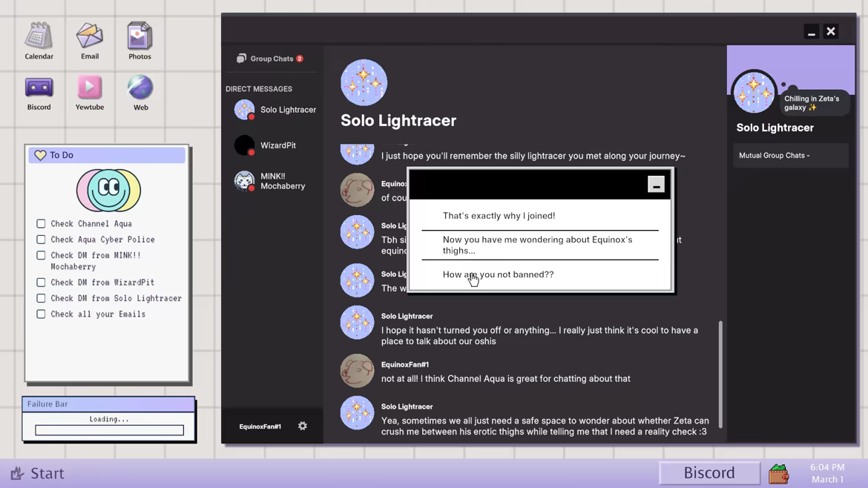
Task: Close the Biscord window
Action: [831, 32]
